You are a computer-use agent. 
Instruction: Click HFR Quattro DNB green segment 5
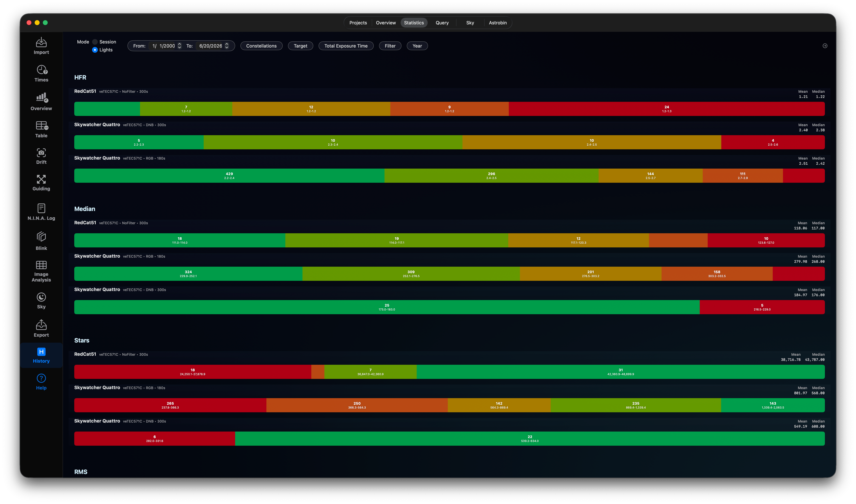tap(139, 142)
